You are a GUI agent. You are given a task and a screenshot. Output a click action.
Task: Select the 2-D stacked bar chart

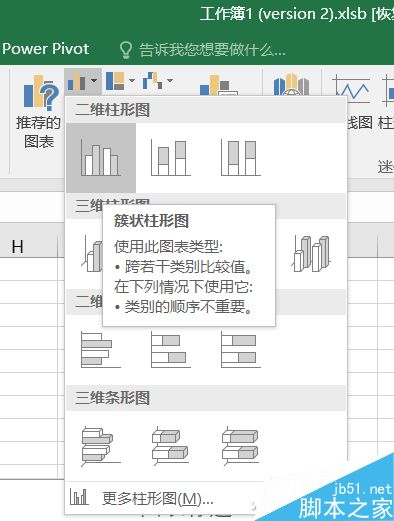tap(171, 350)
